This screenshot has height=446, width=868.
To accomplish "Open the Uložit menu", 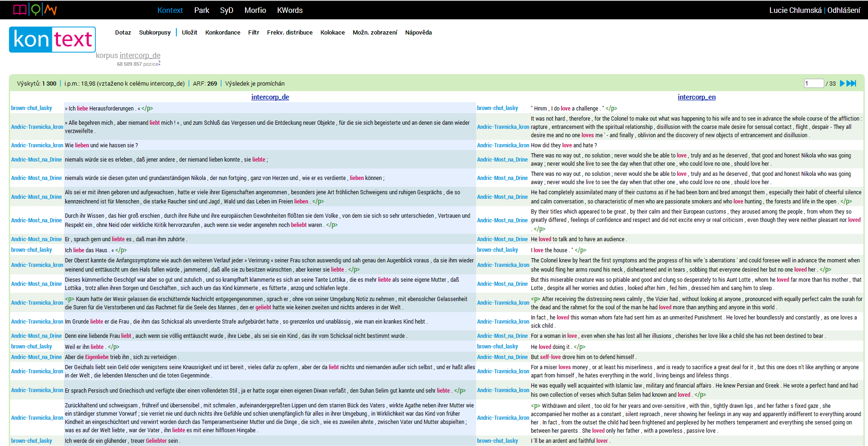I will tap(189, 32).
